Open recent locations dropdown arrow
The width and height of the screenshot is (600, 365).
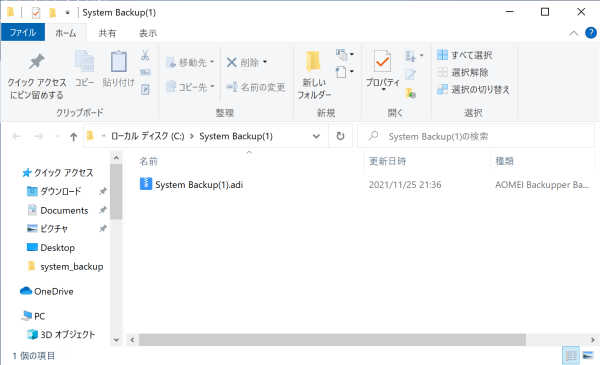click(x=57, y=136)
